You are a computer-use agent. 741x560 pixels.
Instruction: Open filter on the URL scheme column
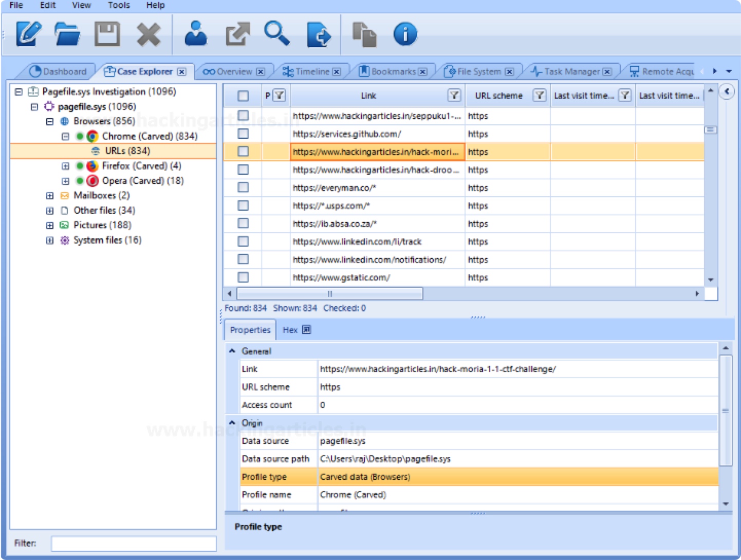pyautogui.click(x=539, y=95)
